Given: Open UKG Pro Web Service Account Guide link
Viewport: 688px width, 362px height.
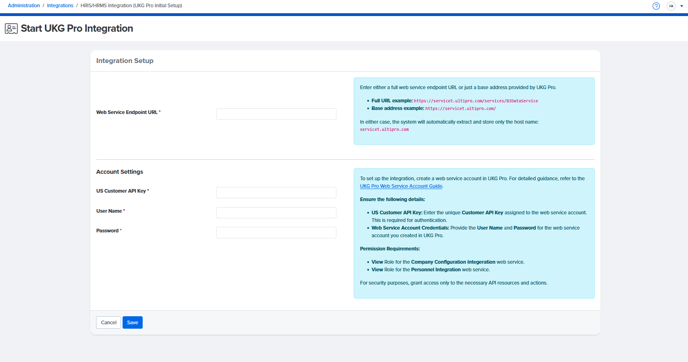Looking at the screenshot, I should point(401,186).
